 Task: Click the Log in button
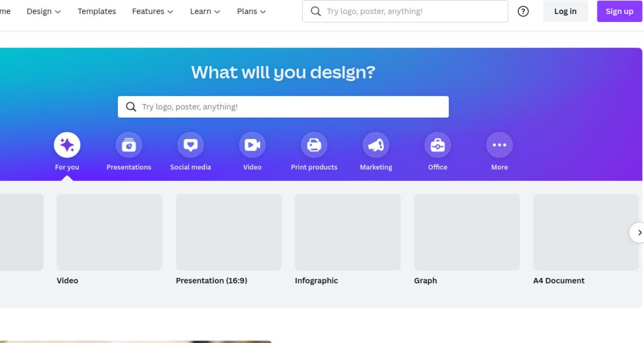(x=565, y=11)
